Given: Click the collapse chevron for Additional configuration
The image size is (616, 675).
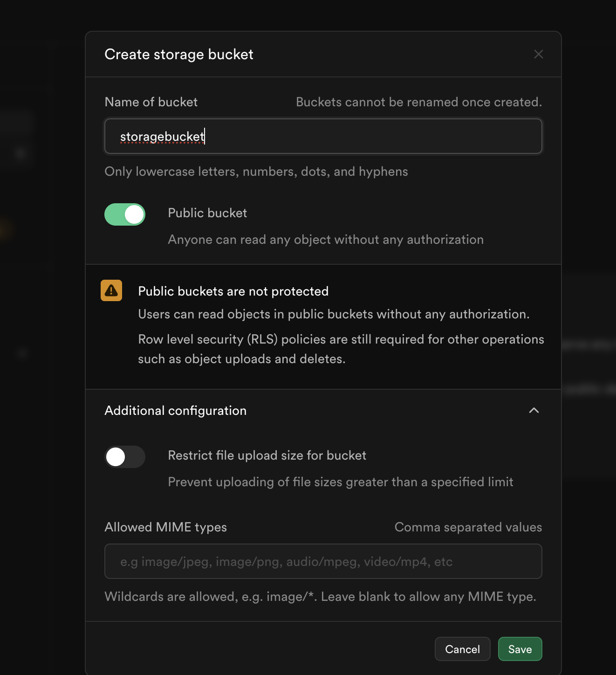Looking at the screenshot, I should tap(534, 411).
